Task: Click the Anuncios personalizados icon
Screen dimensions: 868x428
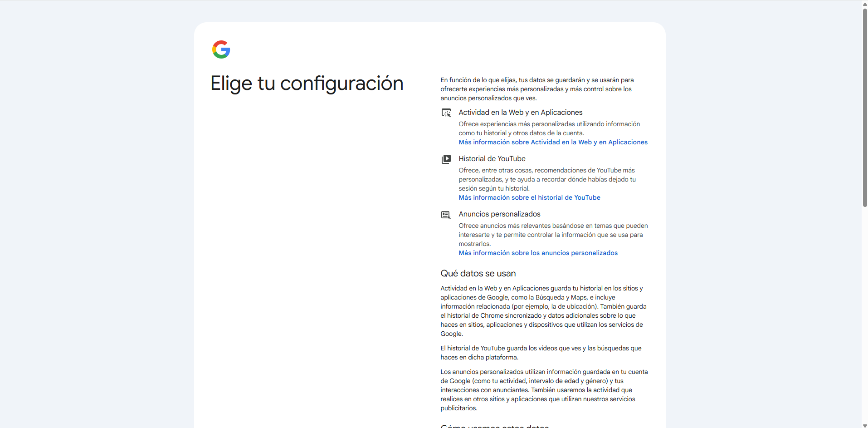Action: point(446,215)
